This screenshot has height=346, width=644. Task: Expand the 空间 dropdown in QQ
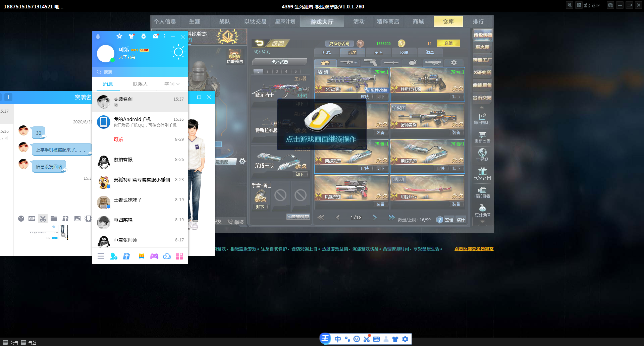point(172,84)
